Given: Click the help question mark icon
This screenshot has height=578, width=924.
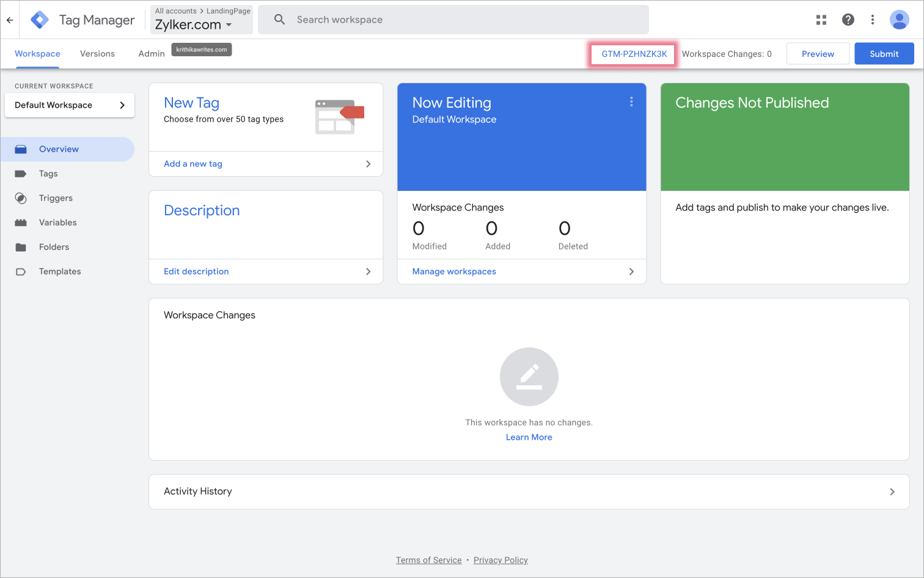Looking at the screenshot, I should point(848,20).
